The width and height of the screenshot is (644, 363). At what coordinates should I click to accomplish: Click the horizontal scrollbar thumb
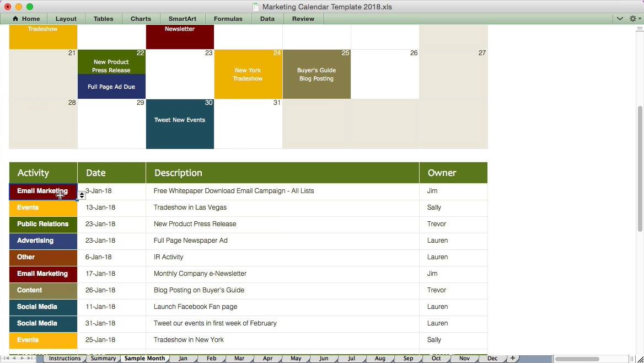click(x=577, y=359)
